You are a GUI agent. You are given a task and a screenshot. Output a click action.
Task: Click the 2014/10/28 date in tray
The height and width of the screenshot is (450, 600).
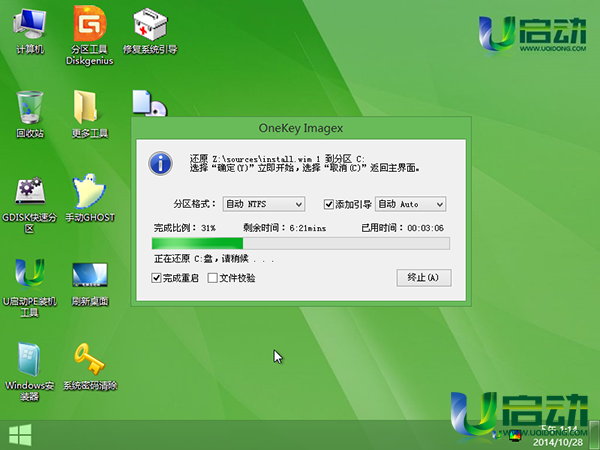558,442
